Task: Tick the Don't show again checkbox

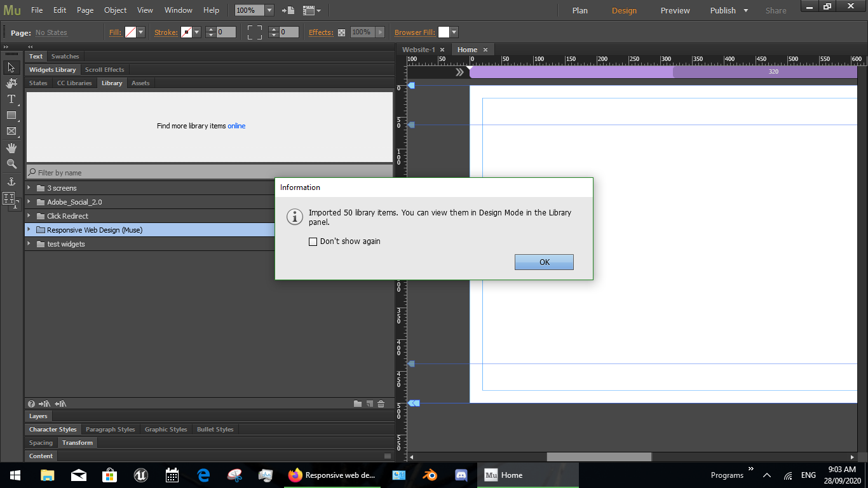Action: pyautogui.click(x=313, y=241)
